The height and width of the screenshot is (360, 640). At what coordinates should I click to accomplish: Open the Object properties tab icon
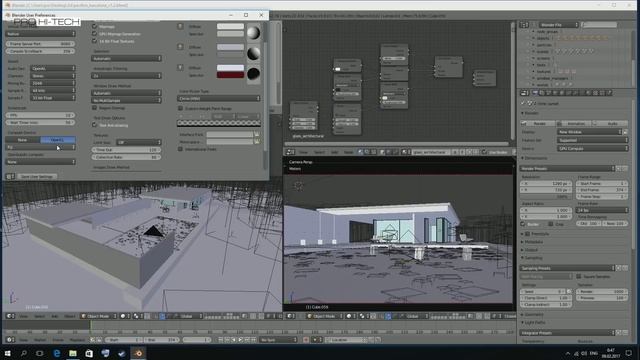[x=562, y=93]
